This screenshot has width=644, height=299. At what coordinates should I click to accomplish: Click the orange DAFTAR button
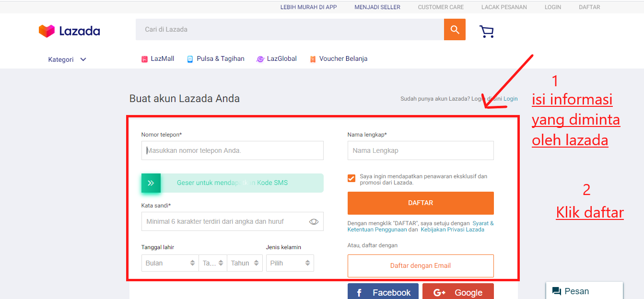click(421, 203)
